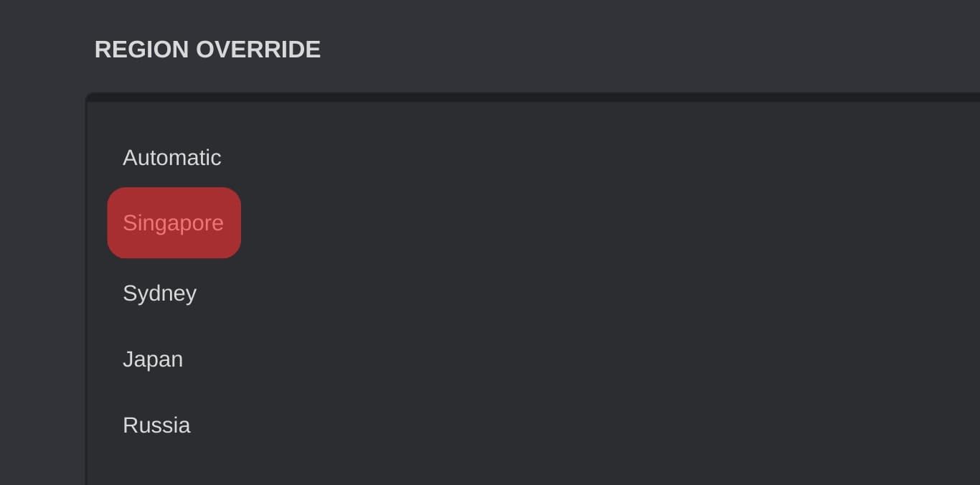
Task: Click the Singapore text label
Action: click(174, 222)
